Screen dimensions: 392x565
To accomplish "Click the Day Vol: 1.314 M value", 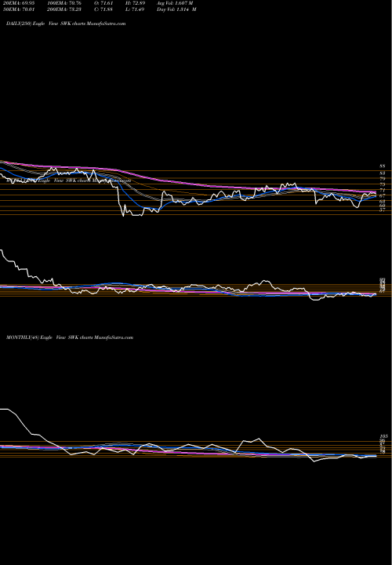I will point(176,9).
